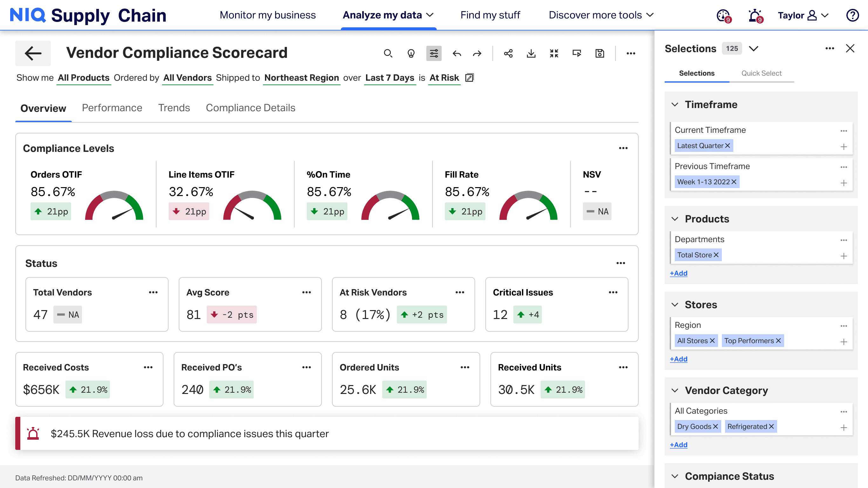Click the undo arrow icon
Viewport: 868px width, 488px height.
[457, 53]
